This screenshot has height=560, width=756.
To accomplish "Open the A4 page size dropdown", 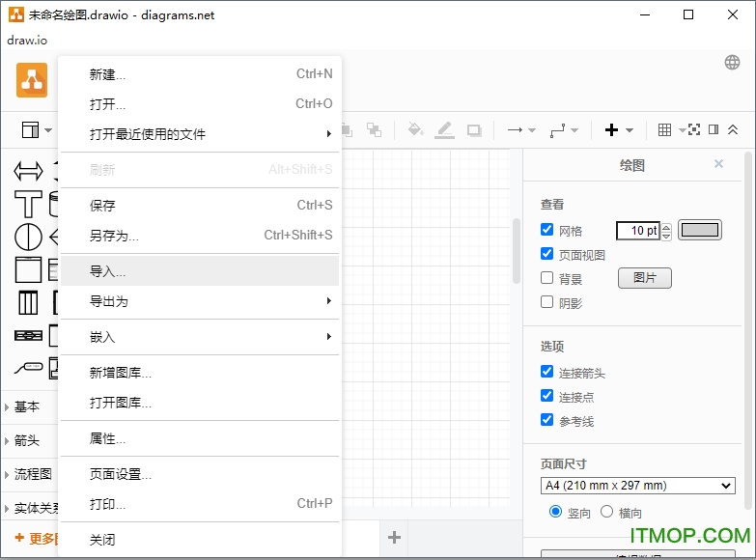I will tap(638, 486).
